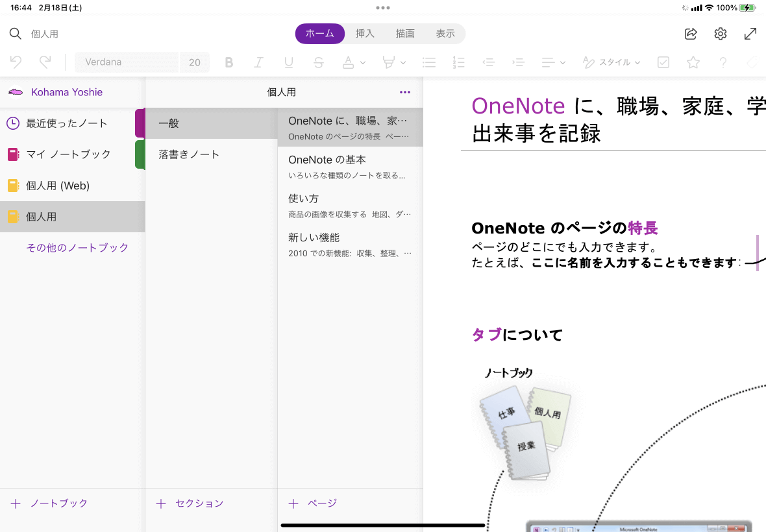Screen dimensions: 766x532
Task: Open the Kohama Yoshie account
Action: tap(67, 92)
